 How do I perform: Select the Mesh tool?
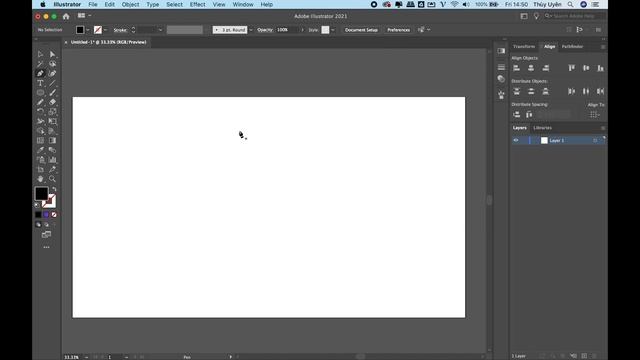coord(40,141)
